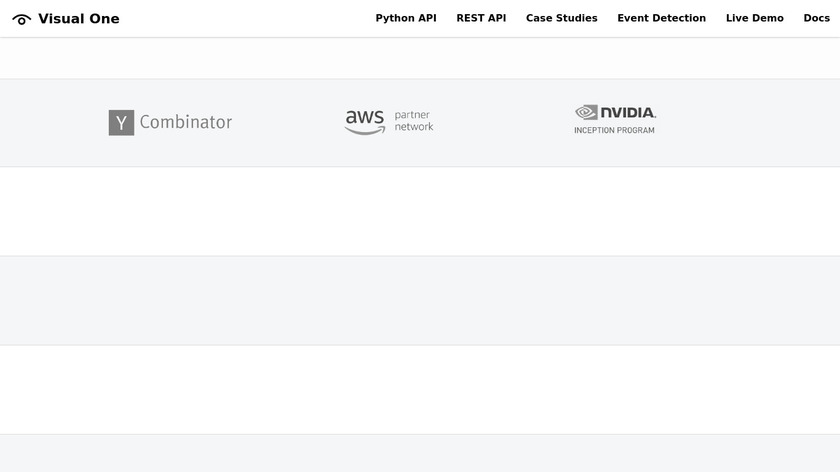Navigate to Event Detection
This screenshot has height=472, width=840.
[x=661, y=18]
